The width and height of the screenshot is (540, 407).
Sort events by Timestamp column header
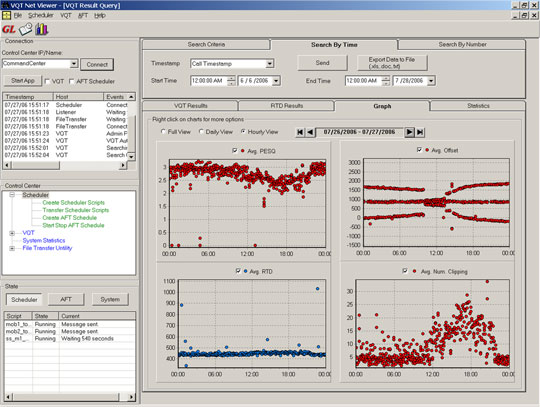coord(28,97)
